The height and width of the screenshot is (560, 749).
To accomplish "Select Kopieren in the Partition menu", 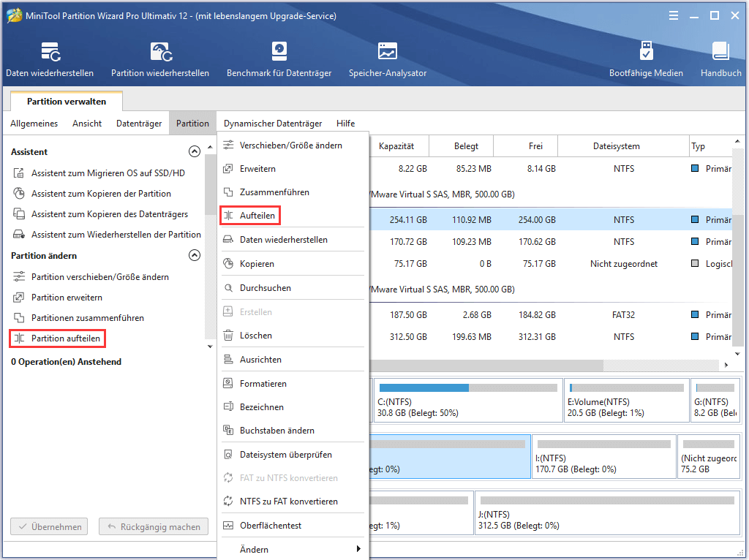I will (x=293, y=263).
